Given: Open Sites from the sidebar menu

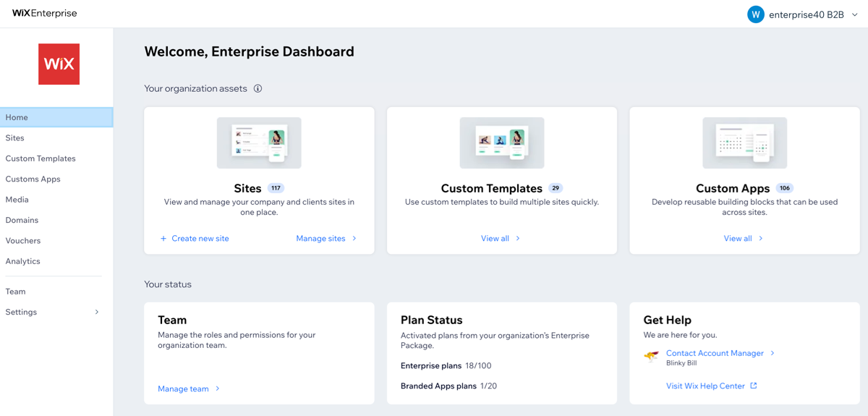Looking at the screenshot, I should click(x=15, y=137).
